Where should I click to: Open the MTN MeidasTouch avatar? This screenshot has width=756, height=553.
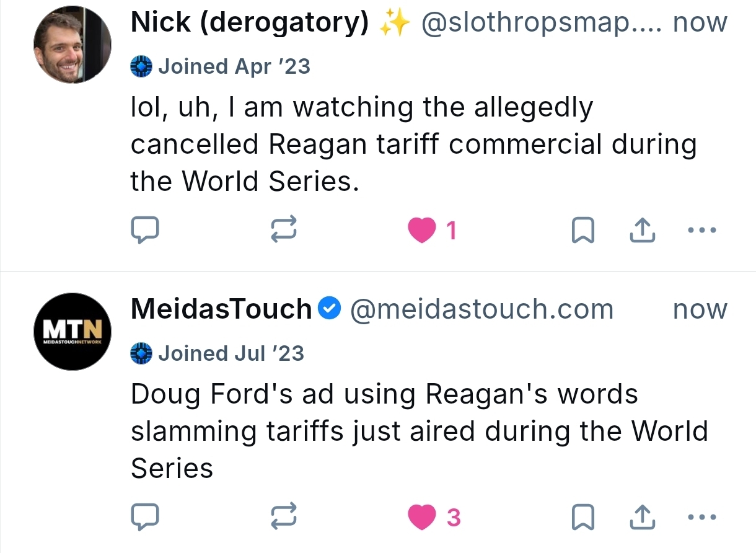point(72,332)
